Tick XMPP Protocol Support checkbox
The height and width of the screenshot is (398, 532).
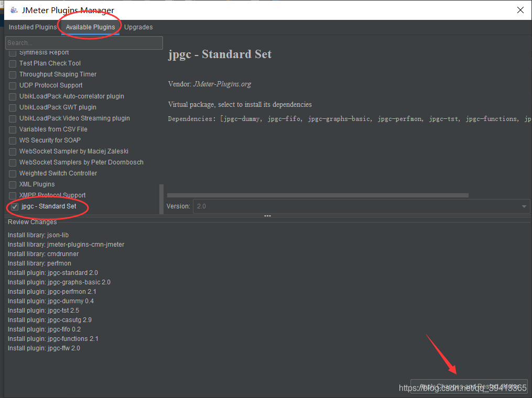tap(13, 196)
